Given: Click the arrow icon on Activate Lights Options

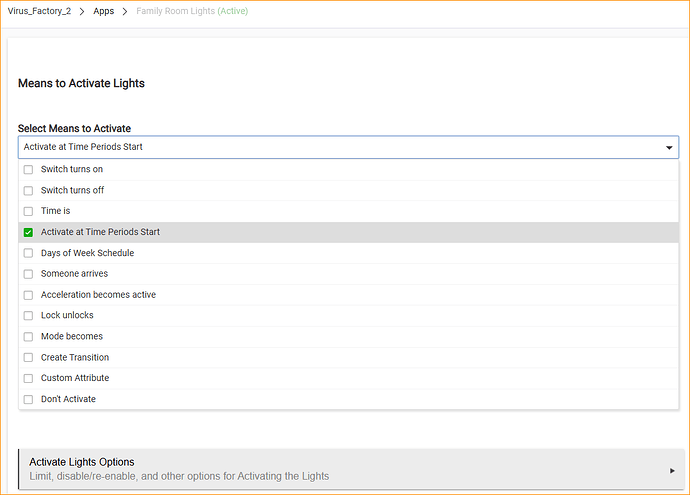Looking at the screenshot, I should 672,470.
